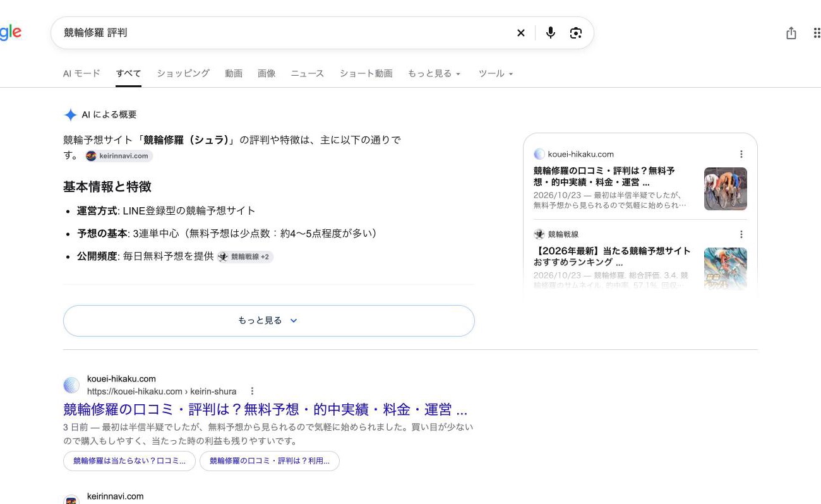Click the 競輪修羅の口コミ・評判は？利用... sitelink chip
Image resolution: width=821 pixels, height=504 pixels.
tap(270, 461)
